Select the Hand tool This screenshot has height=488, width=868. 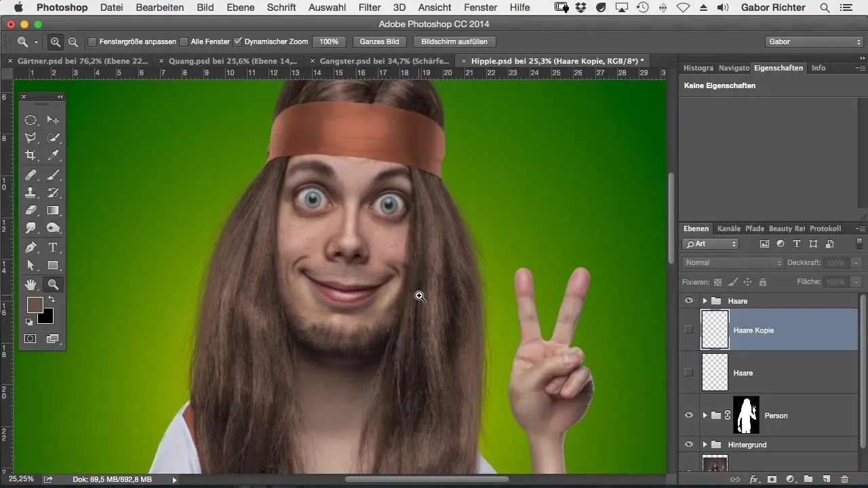pos(31,285)
